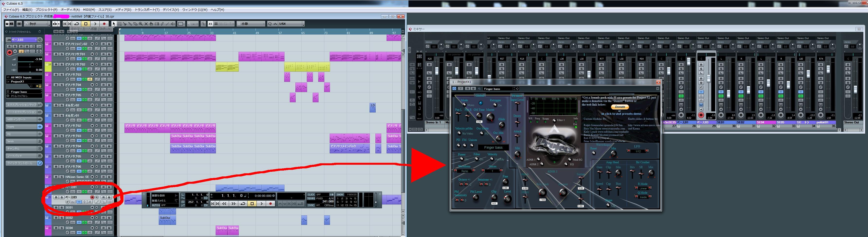Open the プロジェクト(P) menu
This screenshot has height=237, width=868.
click(46, 10)
